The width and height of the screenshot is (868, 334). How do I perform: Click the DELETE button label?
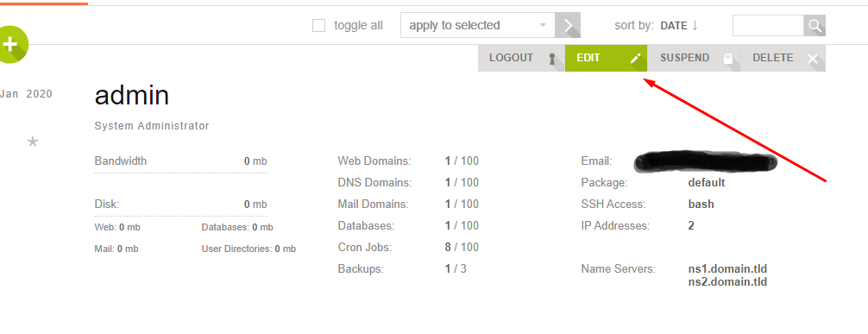click(773, 58)
